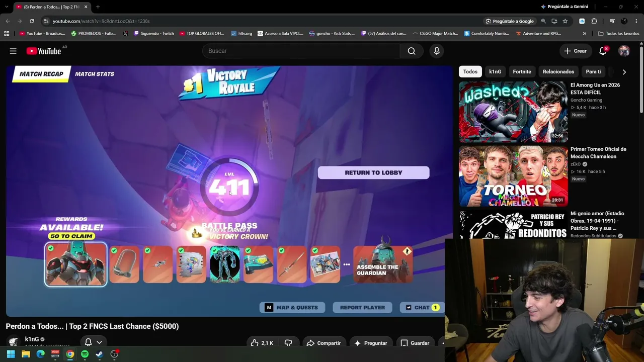The width and height of the screenshot is (644, 362).
Task: Close the Perdon a Todos tab
Action: pyautogui.click(x=86, y=7)
